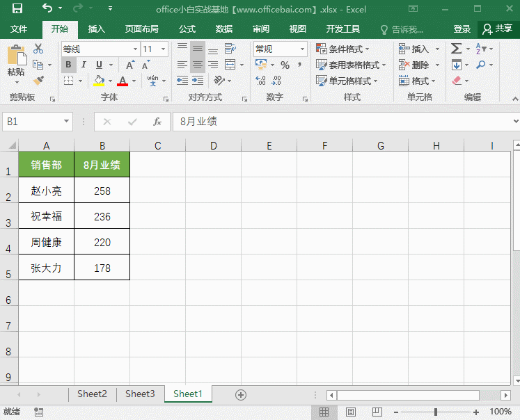The width and height of the screenshot is (520, 420).
Task: Switch to Page Break Preview
Action: [377, 412]
